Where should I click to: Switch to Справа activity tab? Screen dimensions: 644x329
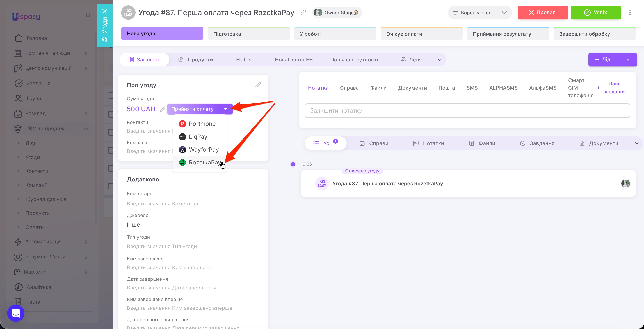click(349, 88)
